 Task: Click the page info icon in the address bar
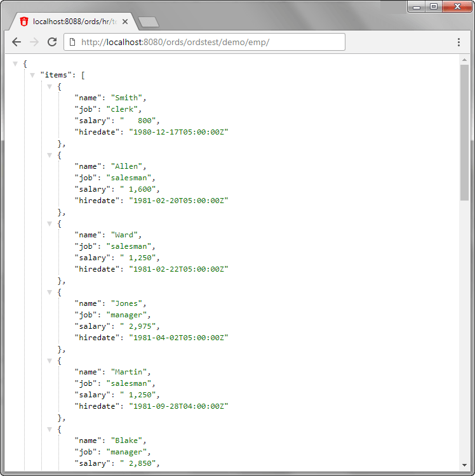pyautogui.click(x=72, y=42)
